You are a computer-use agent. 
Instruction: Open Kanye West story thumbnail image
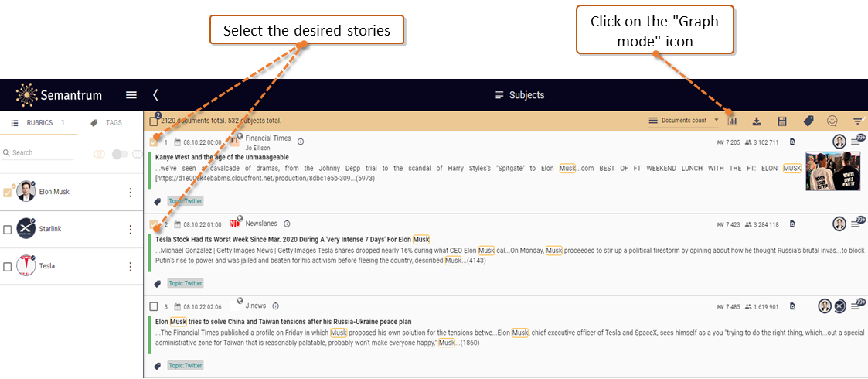click(x=833, y=171)
